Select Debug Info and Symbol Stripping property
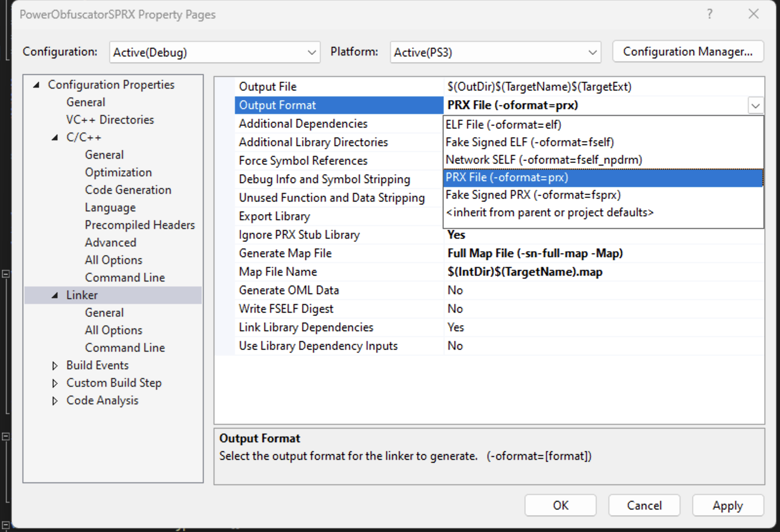780x532 pixels. click(x=325, y=179)
